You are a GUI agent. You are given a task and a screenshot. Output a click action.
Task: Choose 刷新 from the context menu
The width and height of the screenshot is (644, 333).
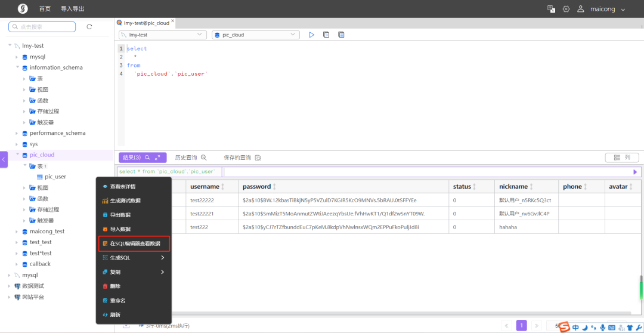134,314
